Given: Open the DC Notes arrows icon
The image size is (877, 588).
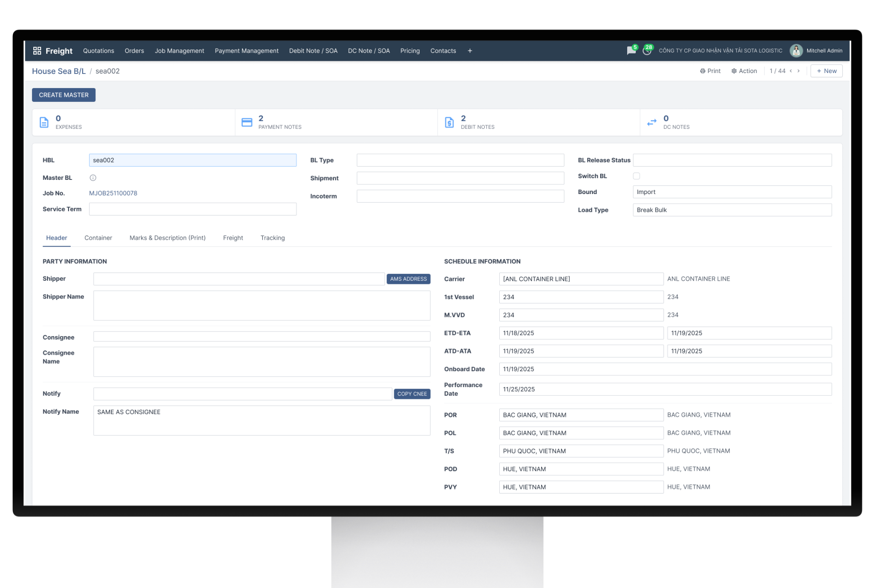Looking at the screenshot, I should click(652, 122).
